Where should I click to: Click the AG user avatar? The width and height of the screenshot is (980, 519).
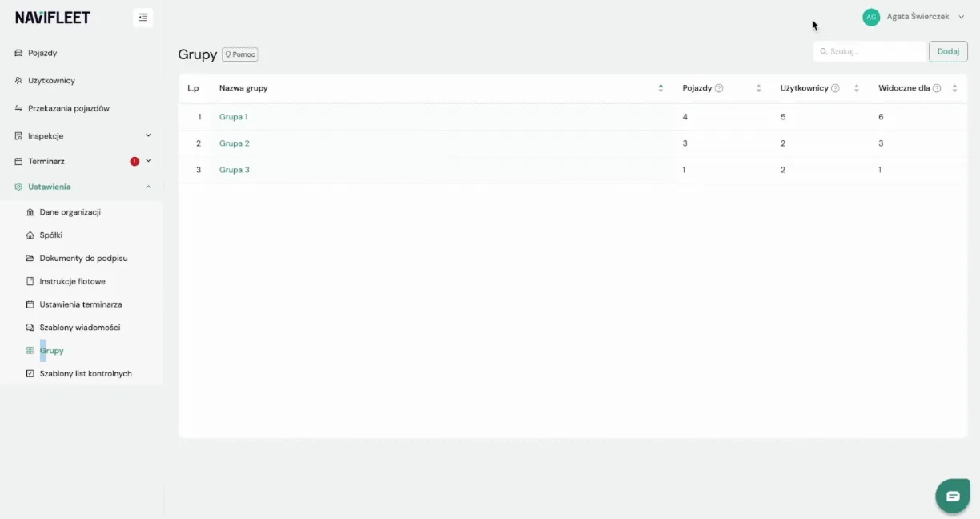coord(871,17)
